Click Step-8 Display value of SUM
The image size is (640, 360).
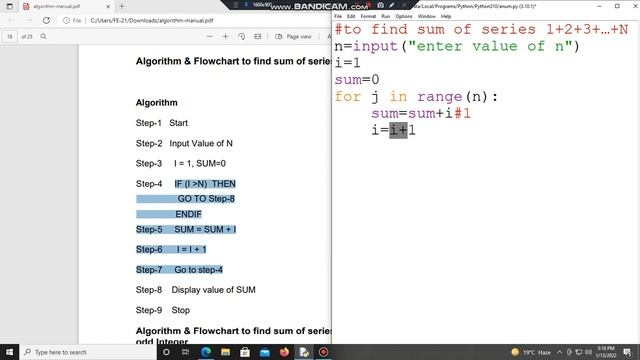click(x=196, y=290)
